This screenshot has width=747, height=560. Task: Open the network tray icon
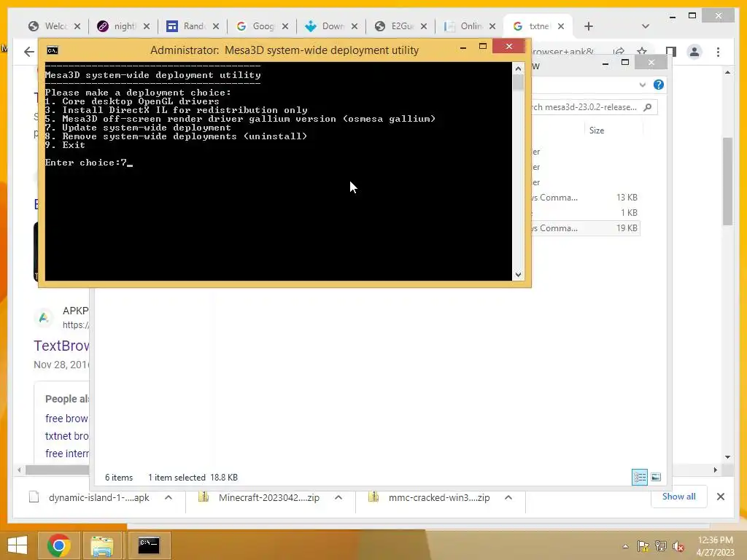point(661,546)
